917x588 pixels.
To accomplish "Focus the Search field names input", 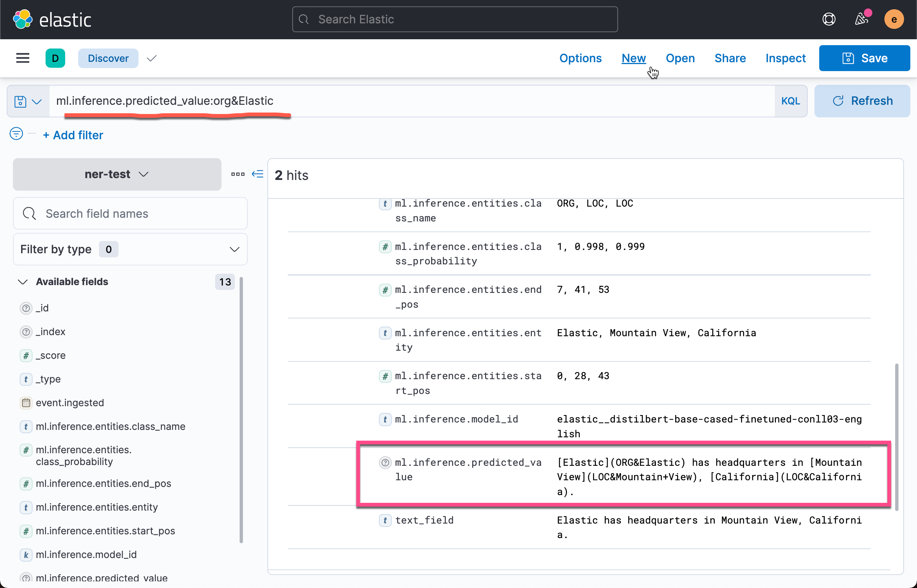I will coord(130,213).
